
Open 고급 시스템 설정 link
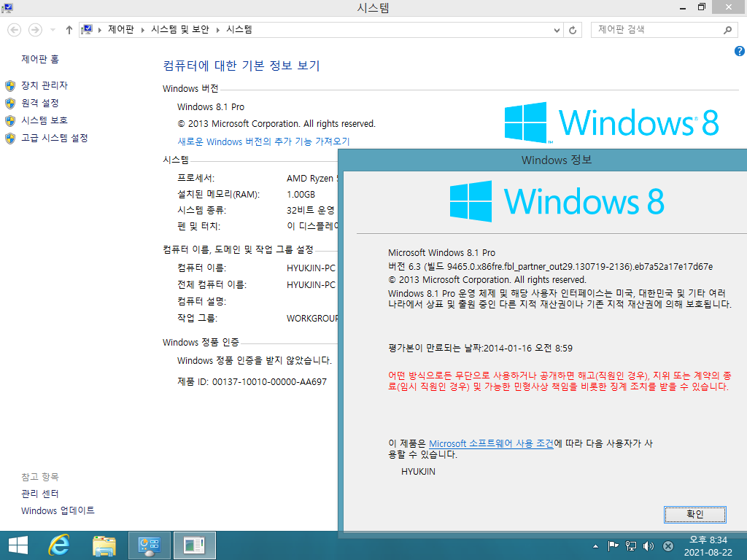point(54,138)
